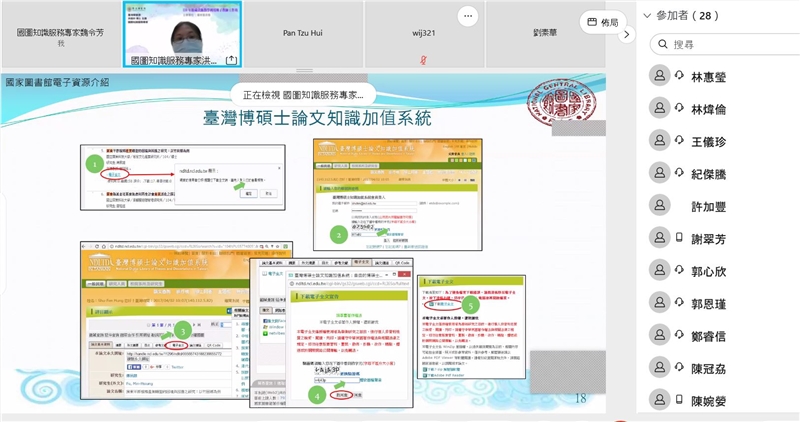Click 林煒倫's avatar icon
This screenshot has height=422, width=800.
coord(660,108)
